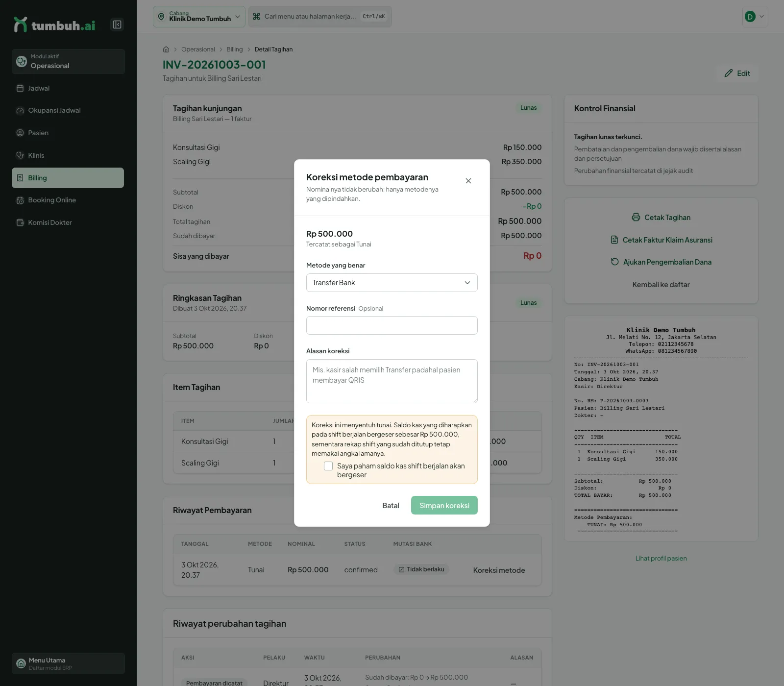
Task: Expand the Cabang Klinik Demo Tumbuh selector
Action: click(x=199, y=17)
